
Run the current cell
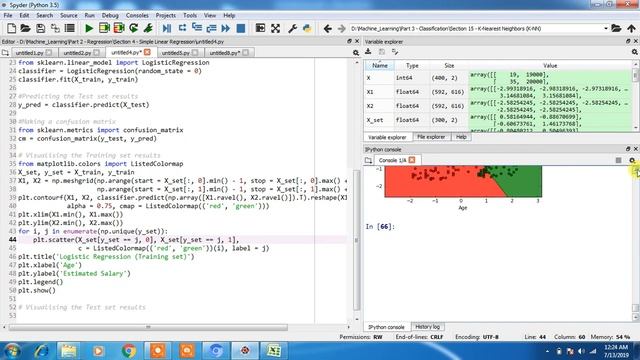coord(104,28)
